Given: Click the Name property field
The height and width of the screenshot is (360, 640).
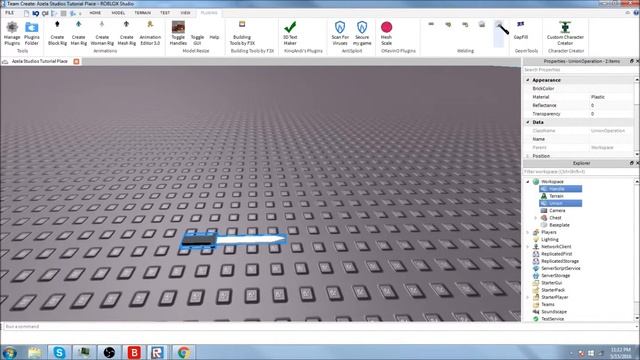Looking at the screenshot, I should [611, 139].
